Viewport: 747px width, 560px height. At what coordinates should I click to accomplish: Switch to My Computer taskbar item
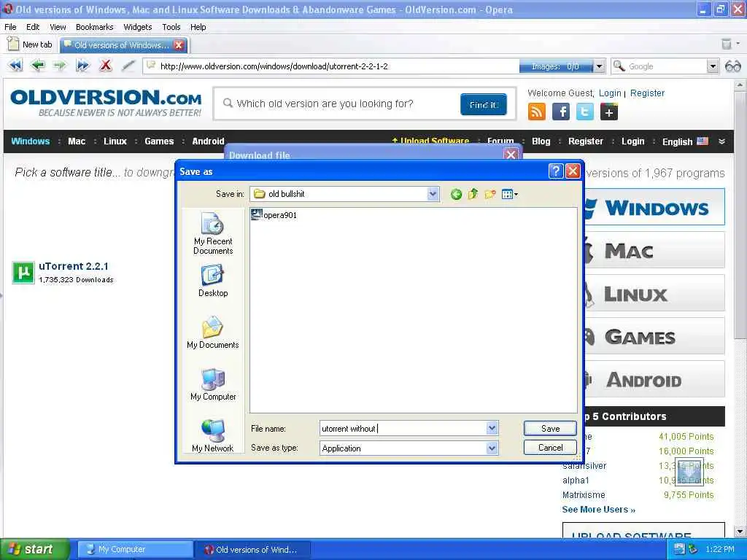pyautogui.click(x=135, y=550)
